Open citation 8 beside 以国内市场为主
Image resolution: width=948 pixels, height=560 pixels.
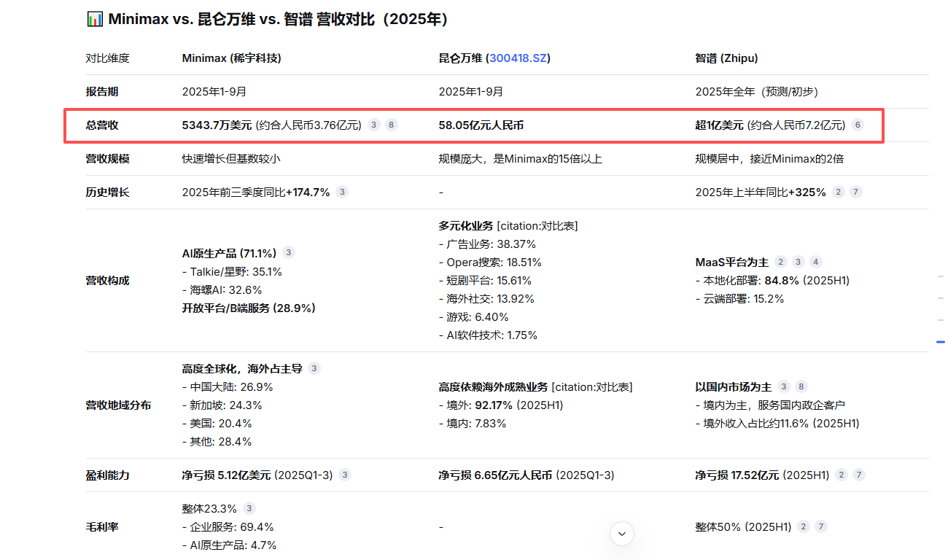801,386
